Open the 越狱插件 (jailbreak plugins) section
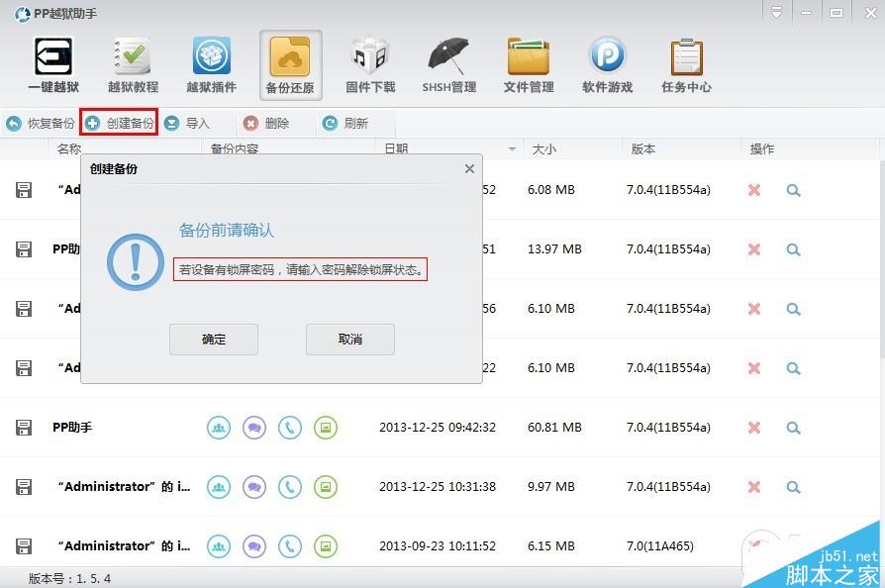This screenshot has height=588, width=885. point(211,62)
